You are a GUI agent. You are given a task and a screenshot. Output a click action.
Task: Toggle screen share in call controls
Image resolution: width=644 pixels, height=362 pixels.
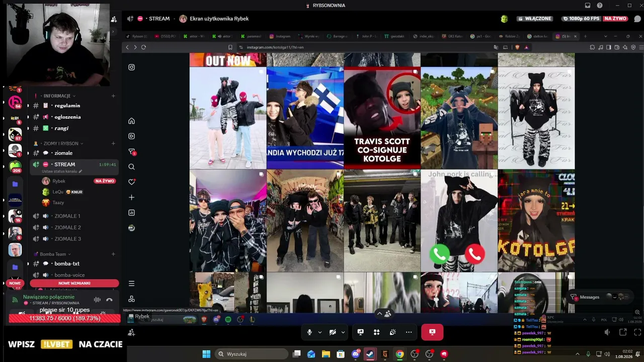[x=360, y=332]
